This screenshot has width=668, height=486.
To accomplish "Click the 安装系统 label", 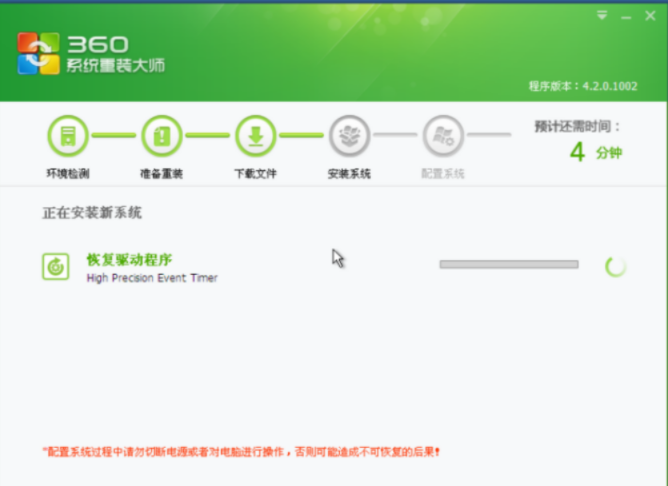I will [349, 173].
